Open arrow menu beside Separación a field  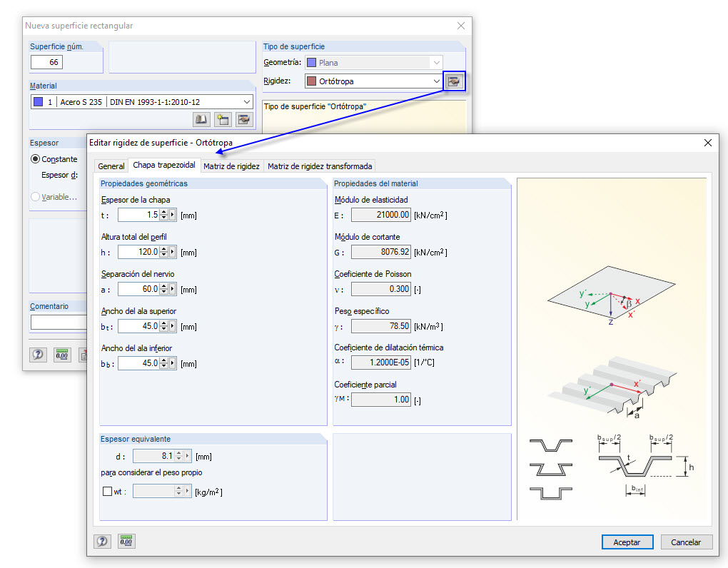(x=173, y=289)
